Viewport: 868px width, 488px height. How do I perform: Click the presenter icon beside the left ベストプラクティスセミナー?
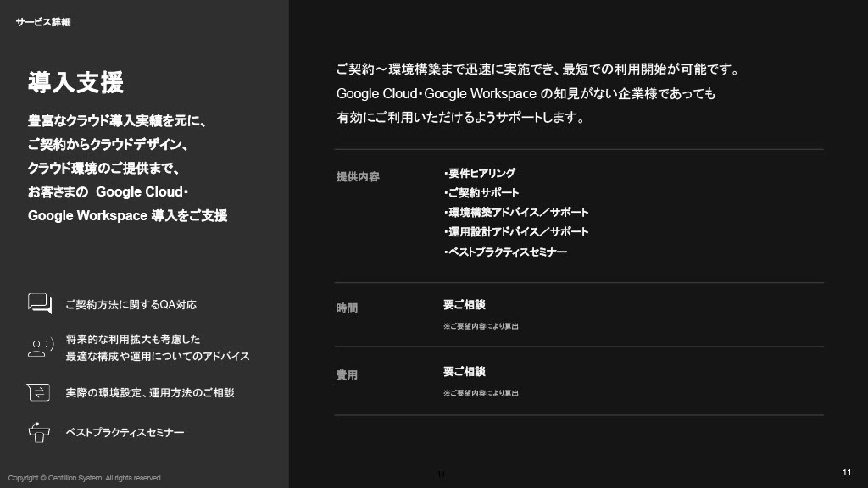click(x=39, y=432)
